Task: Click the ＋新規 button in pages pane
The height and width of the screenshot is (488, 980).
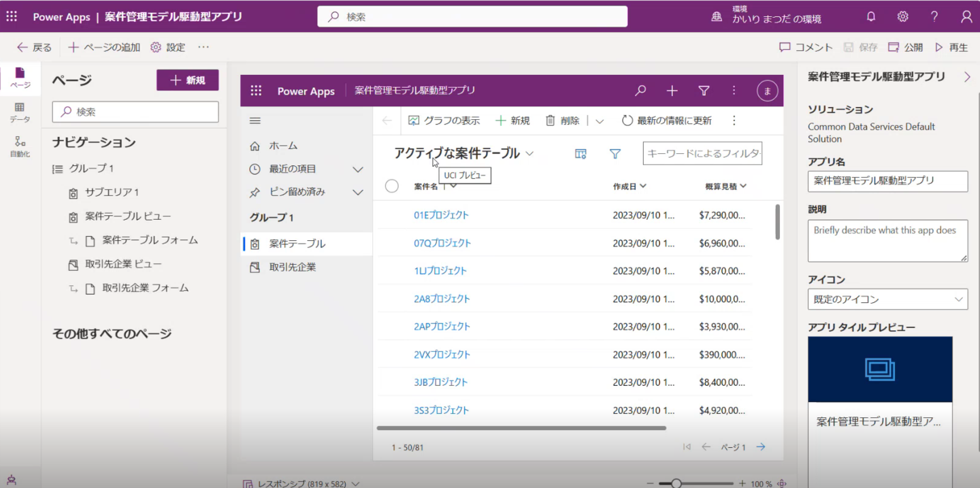Action: click(x=188, y=80)
